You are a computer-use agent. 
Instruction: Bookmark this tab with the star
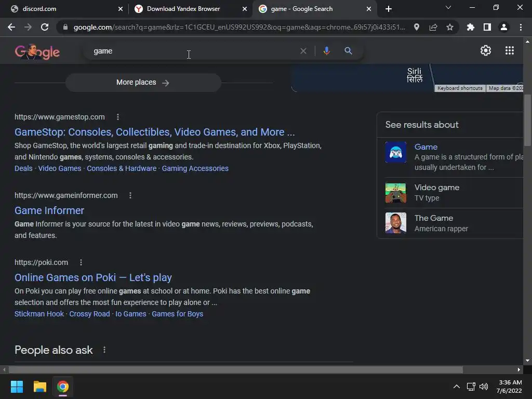click(449, 27)
